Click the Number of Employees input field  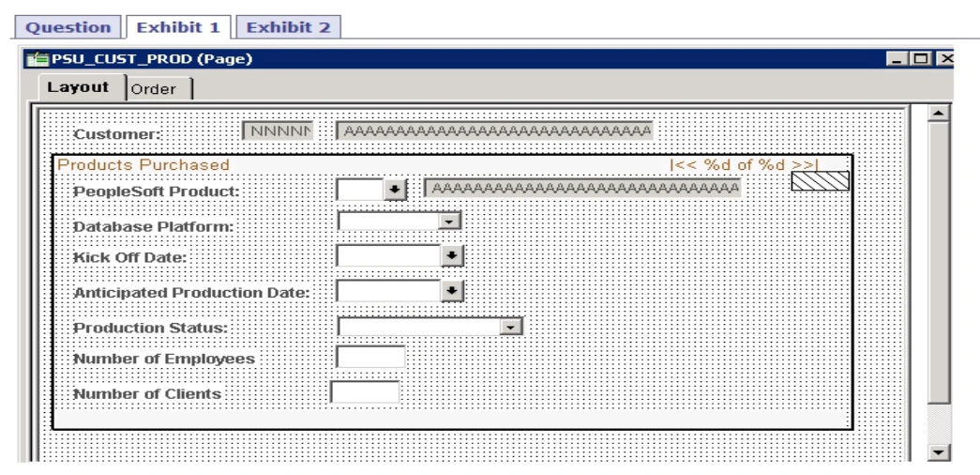click(369, 358)
